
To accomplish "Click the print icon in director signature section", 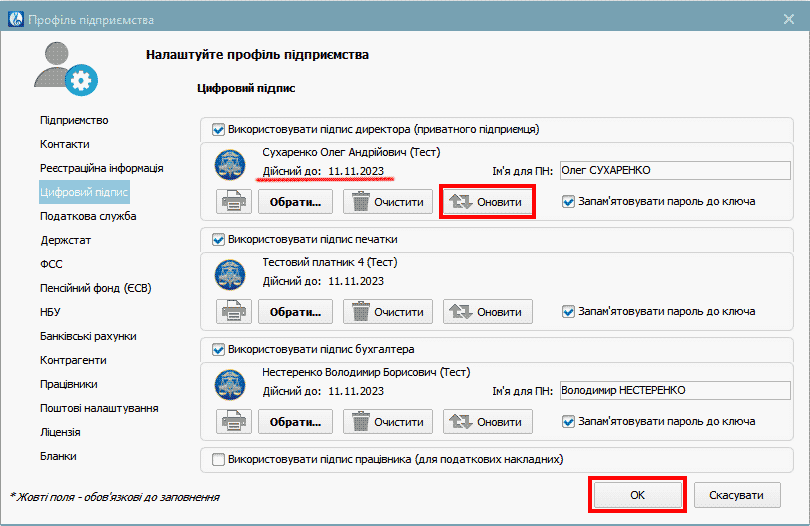I will tap(233, 201).
